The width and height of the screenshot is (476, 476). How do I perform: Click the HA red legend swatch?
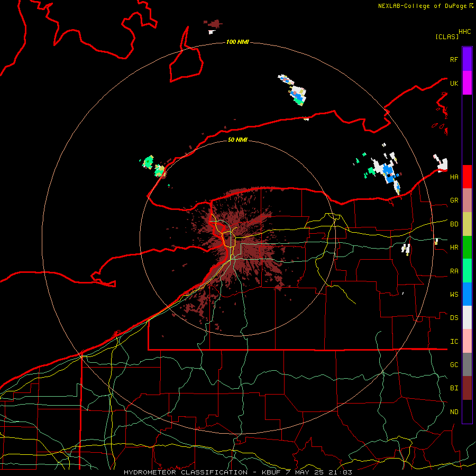coord(467,177)
